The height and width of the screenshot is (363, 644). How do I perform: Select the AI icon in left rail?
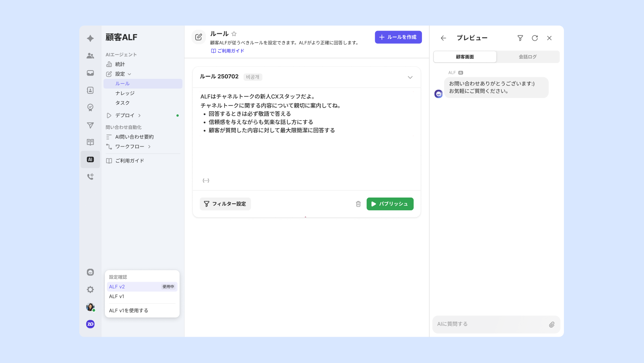(90, 160)
